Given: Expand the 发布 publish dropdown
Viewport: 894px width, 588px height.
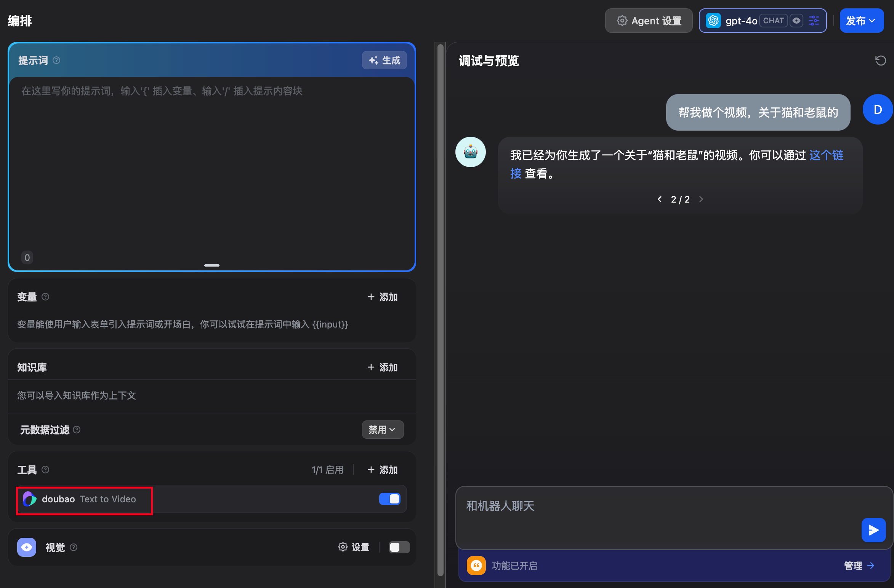Looking at the screenshot, I should (x=861, y=21).
